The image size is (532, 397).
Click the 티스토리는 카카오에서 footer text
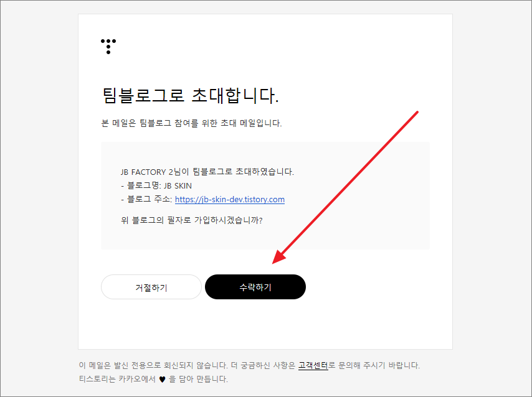coord(117,379)
